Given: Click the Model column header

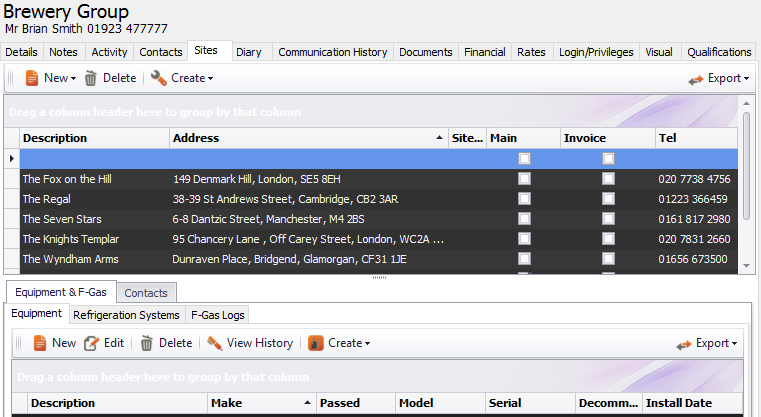Looking at the screenshot, I should tap(440, 403).
